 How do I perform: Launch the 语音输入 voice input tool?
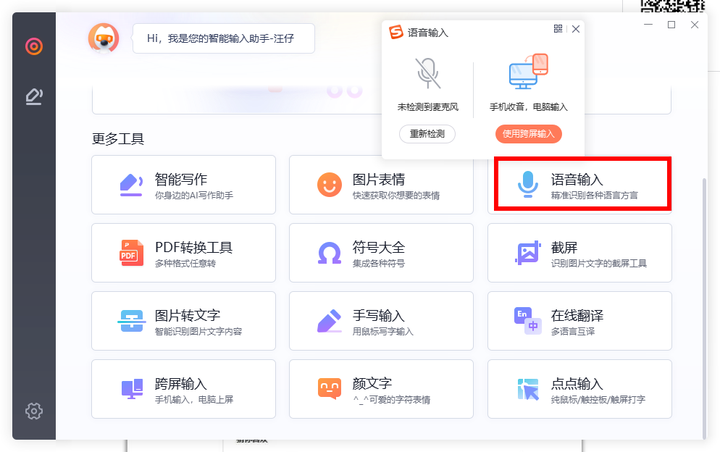pos(580,185)
